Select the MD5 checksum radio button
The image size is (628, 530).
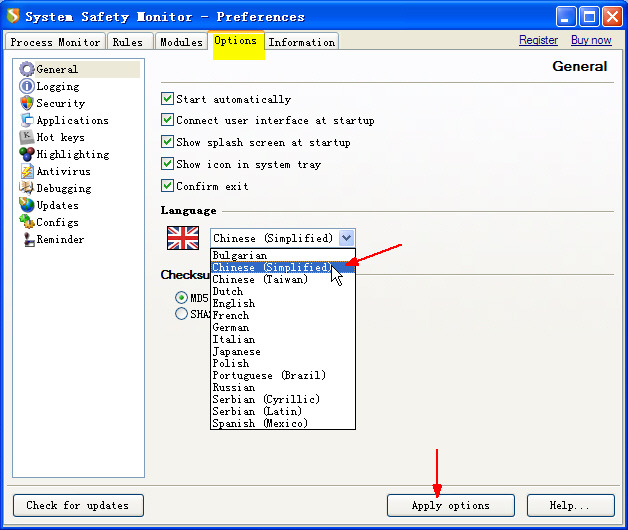(x=181, y=298)
